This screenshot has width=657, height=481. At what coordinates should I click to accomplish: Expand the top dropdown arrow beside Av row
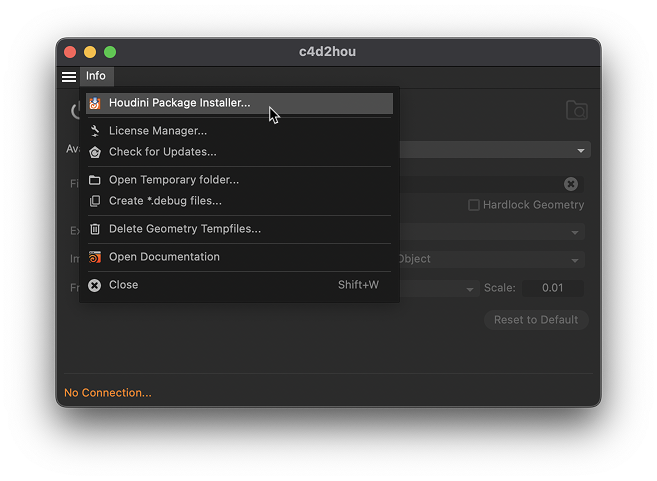click(x=580, y=150)
